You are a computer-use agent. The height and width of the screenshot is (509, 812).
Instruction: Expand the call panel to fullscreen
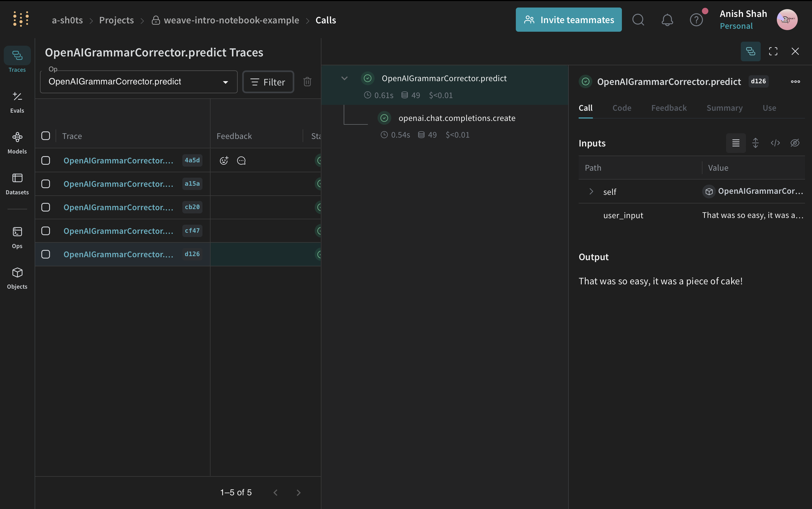point(773,51)
